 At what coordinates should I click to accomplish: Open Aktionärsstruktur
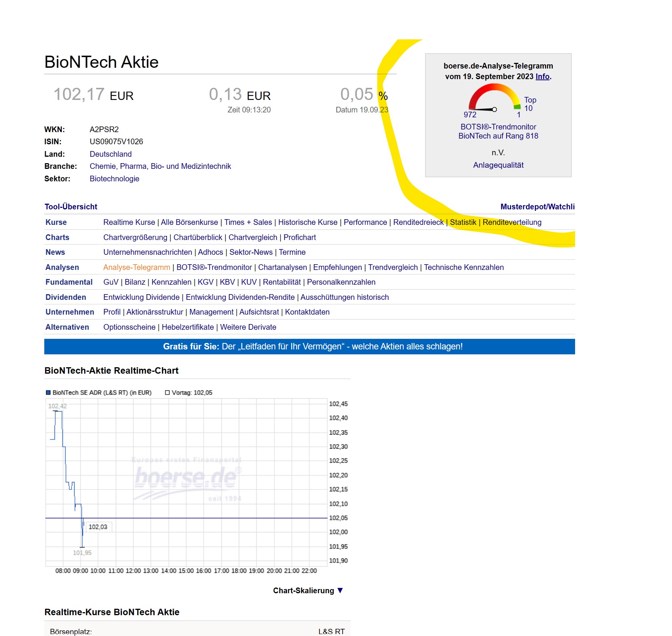click(x=155, y=312)
